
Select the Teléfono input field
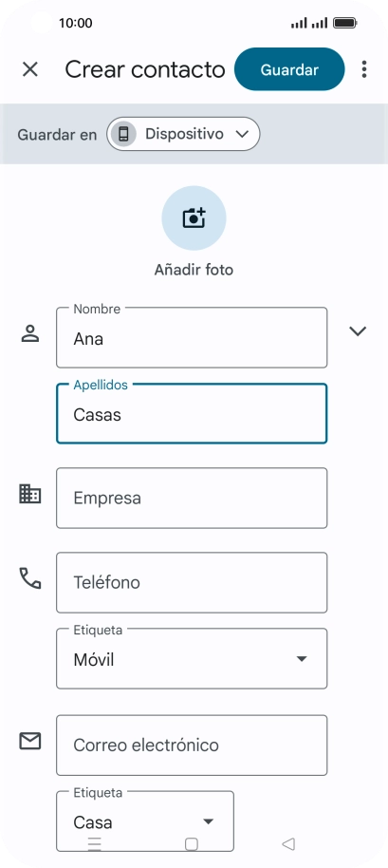(192, 582)
